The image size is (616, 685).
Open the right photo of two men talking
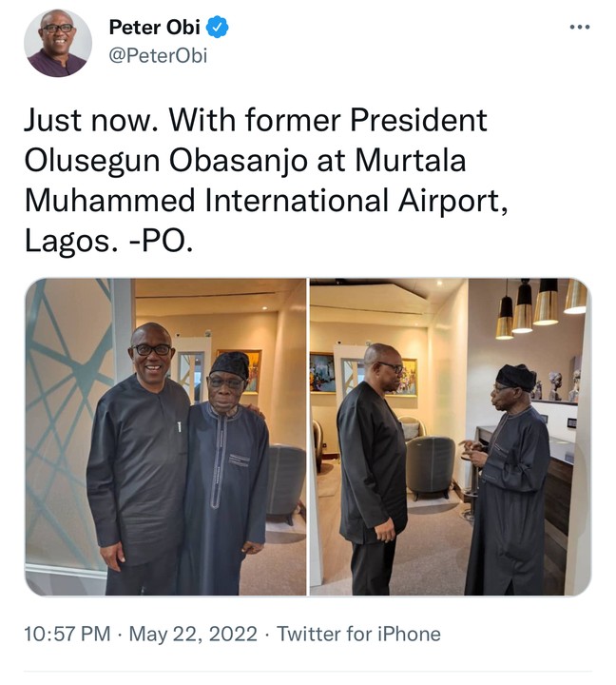[x=449, y=437]
